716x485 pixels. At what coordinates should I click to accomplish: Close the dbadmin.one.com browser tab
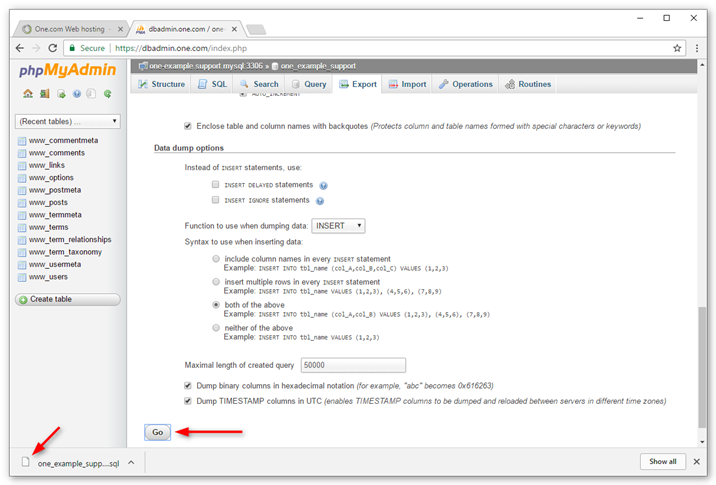(234, 29)
